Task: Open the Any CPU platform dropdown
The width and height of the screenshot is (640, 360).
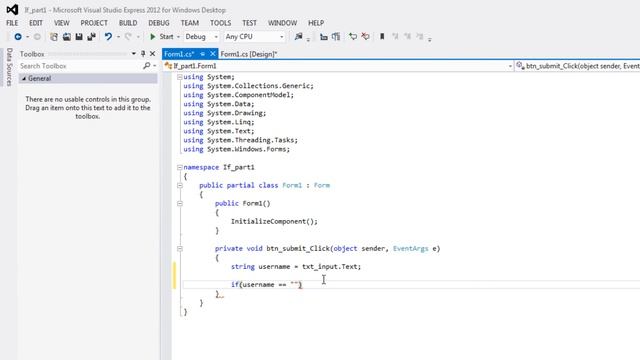Action: click(x=254, y=37)
